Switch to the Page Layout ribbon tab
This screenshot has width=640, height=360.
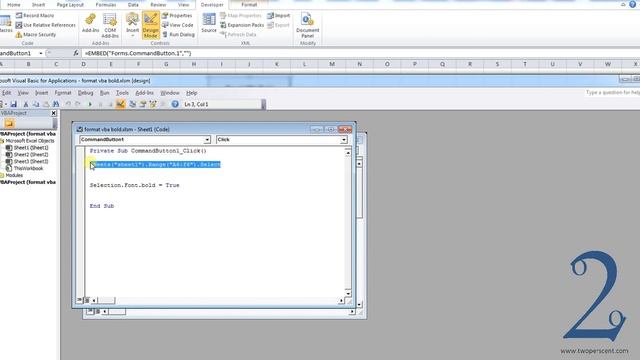click(x=70, y=4)
